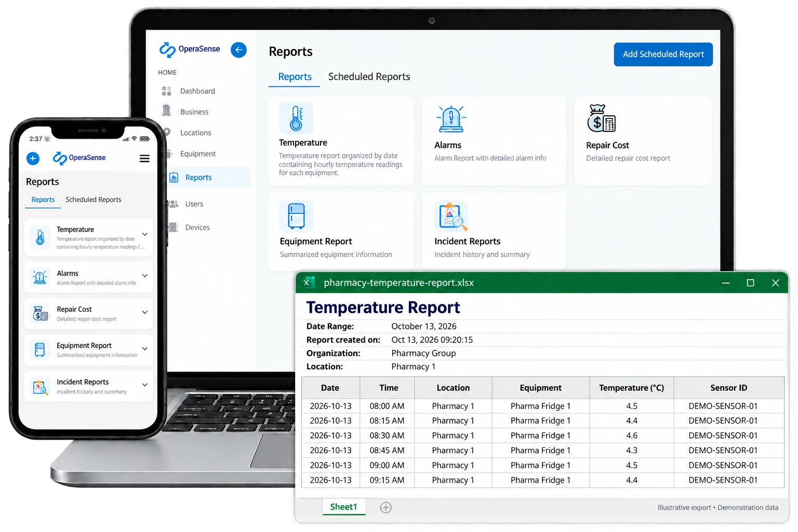The image size is (798, 532).
Task: Select the Sheet1 tab in the spreadsheet
Action: pyautogui.click(x=343, y=507)
